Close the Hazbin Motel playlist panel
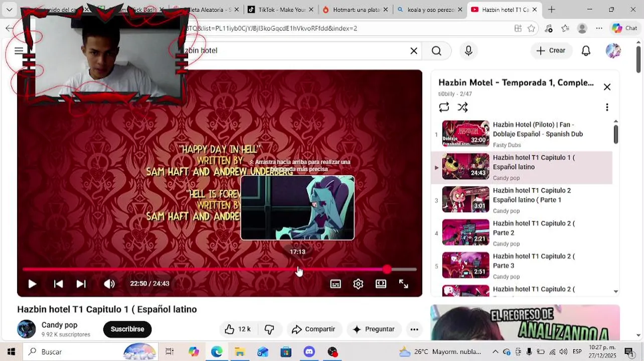Screen dimensions: 644x361 click(x=607, y=87)
